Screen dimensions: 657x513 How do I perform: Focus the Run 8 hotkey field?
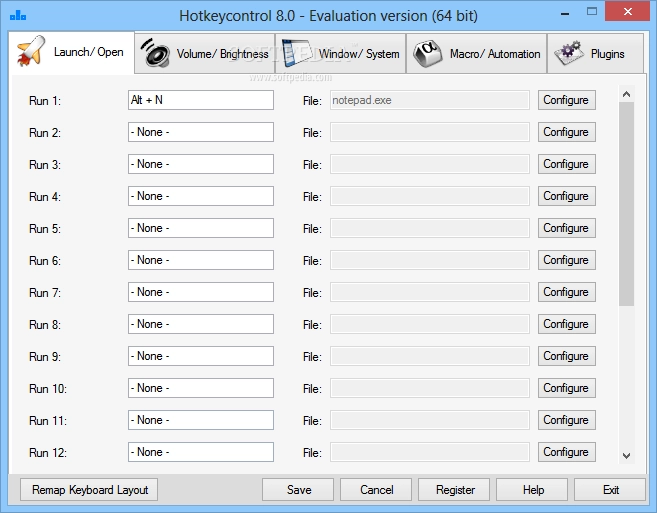point(201,324)
